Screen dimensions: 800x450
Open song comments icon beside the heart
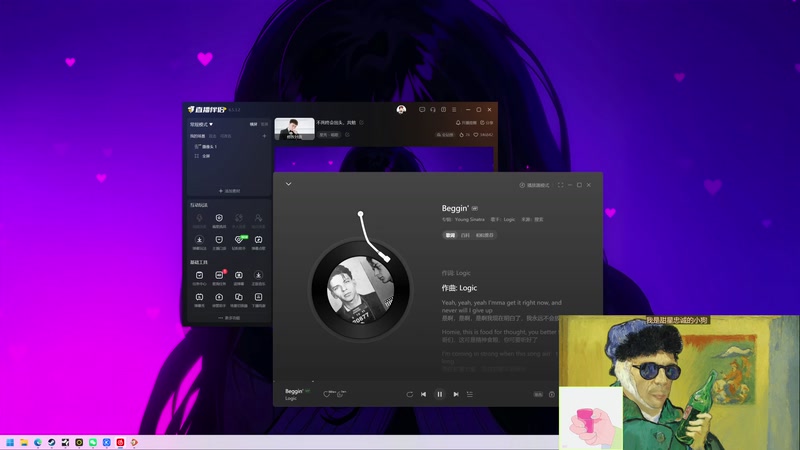pos(341,393)
